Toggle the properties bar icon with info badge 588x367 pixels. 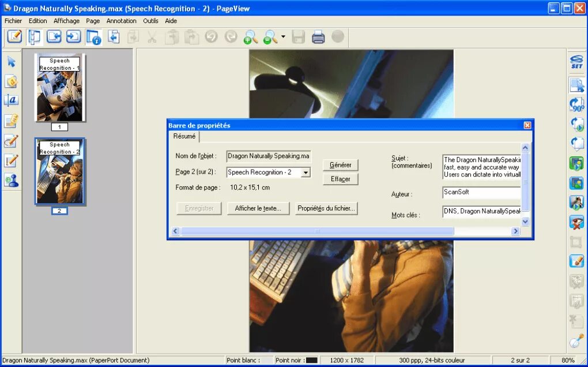[94, 37]
